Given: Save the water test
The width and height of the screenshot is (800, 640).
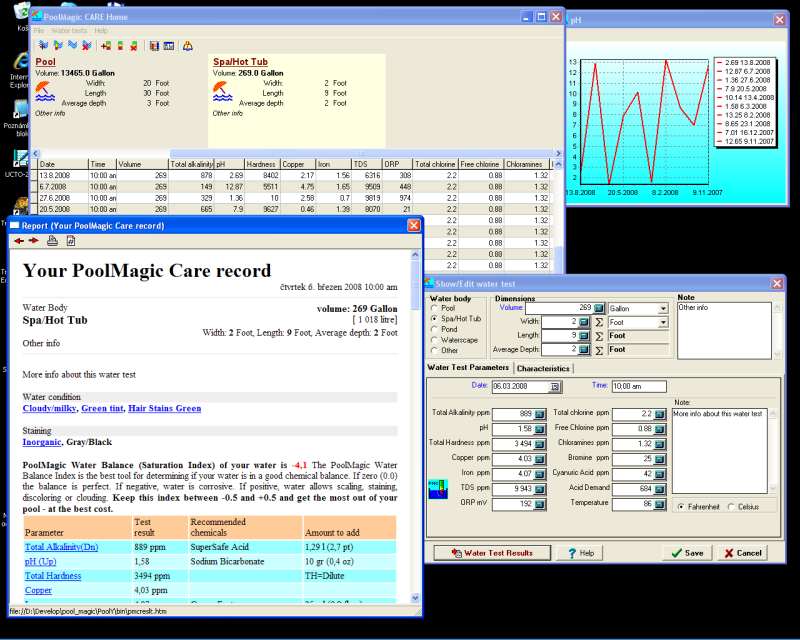Looking at the screenshot, I should point(687,553).
